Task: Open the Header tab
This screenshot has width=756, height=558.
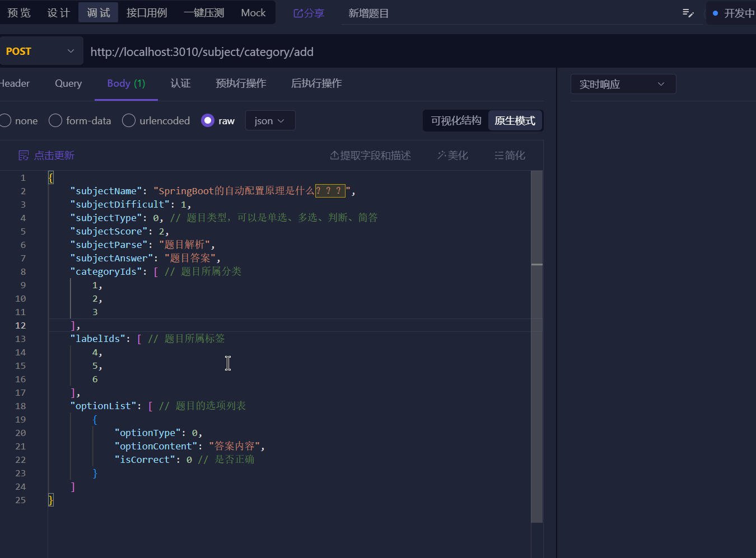Action: (x=15, y=83)
